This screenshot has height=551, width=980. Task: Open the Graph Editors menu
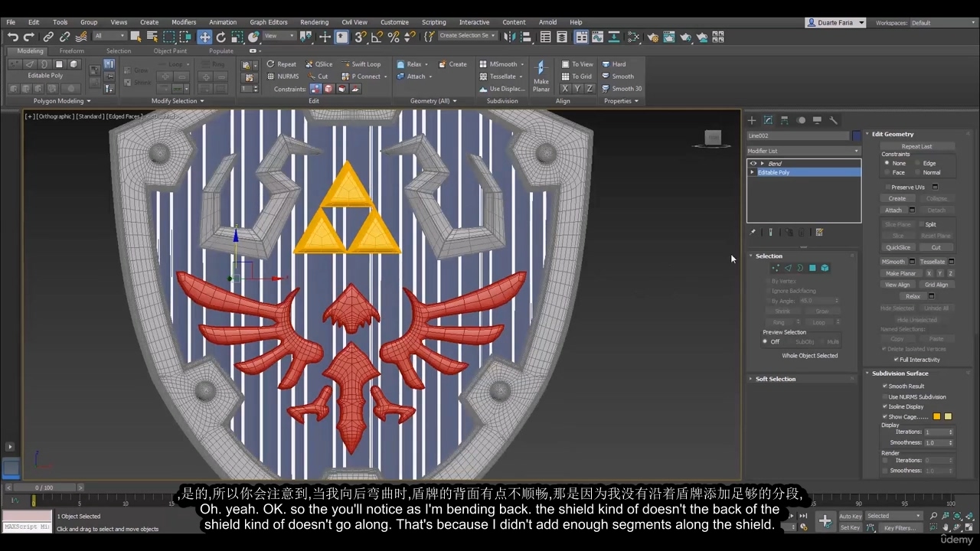pyautogui.click(x=269, y=22)
